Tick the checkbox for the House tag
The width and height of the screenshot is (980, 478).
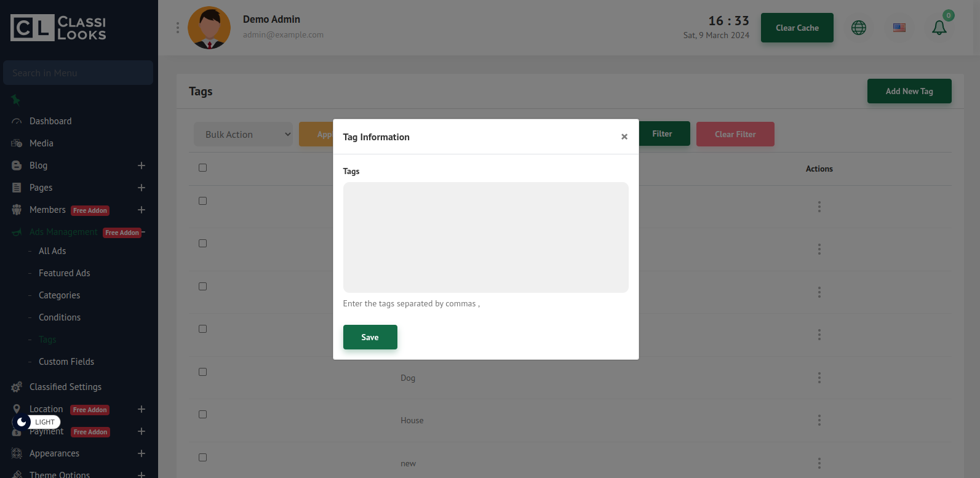(202, 415)
